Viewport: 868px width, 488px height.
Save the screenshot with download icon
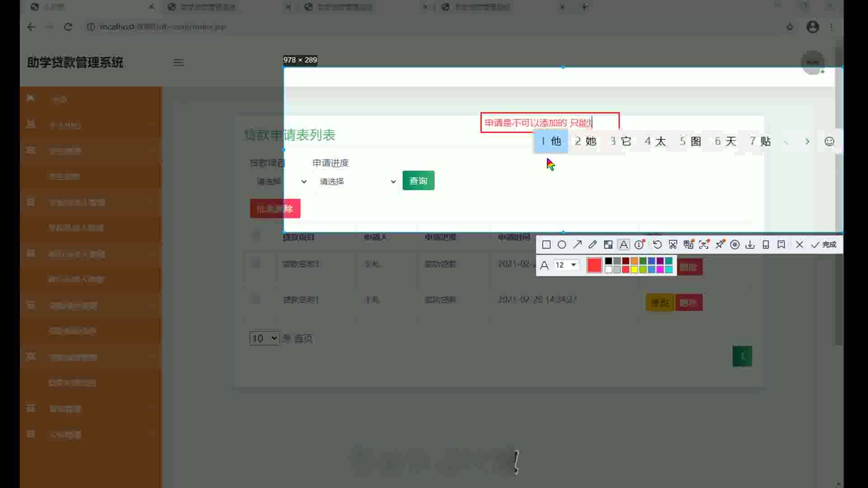750,244
